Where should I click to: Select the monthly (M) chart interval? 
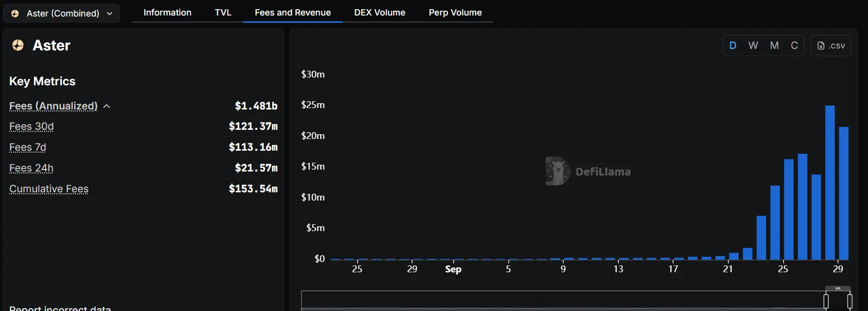[774, 46]
